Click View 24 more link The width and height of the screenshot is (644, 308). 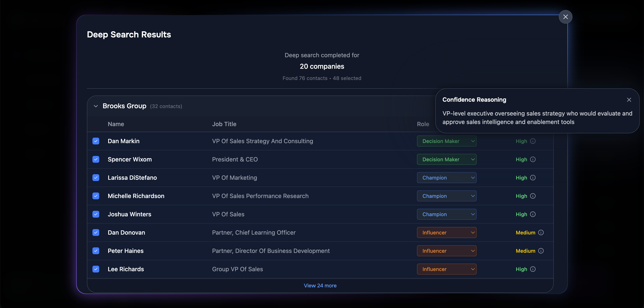click(320, 285)
